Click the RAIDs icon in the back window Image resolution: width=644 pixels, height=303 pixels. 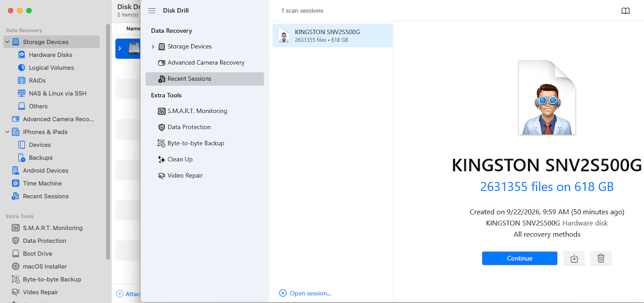21,80
